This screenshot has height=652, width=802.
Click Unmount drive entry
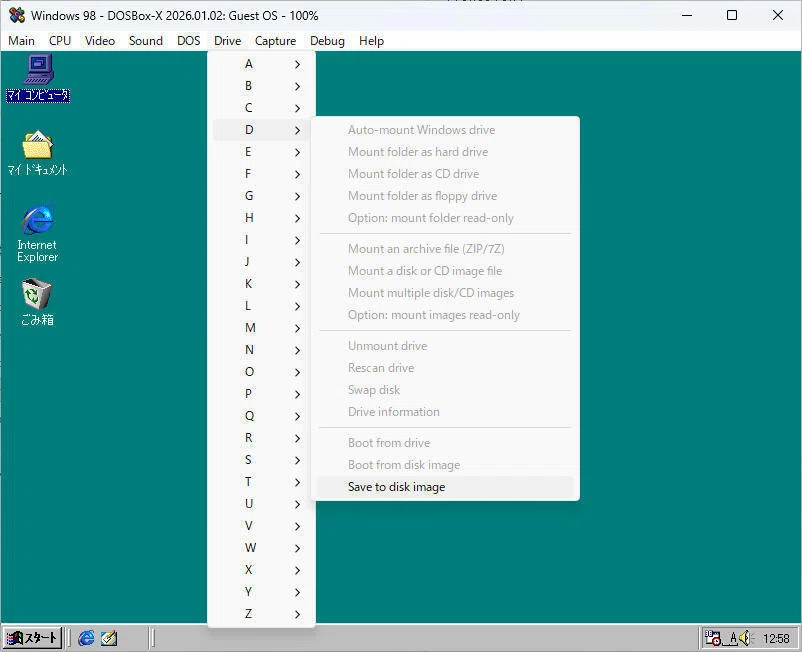pyautogui.click(x=445, y=346)
